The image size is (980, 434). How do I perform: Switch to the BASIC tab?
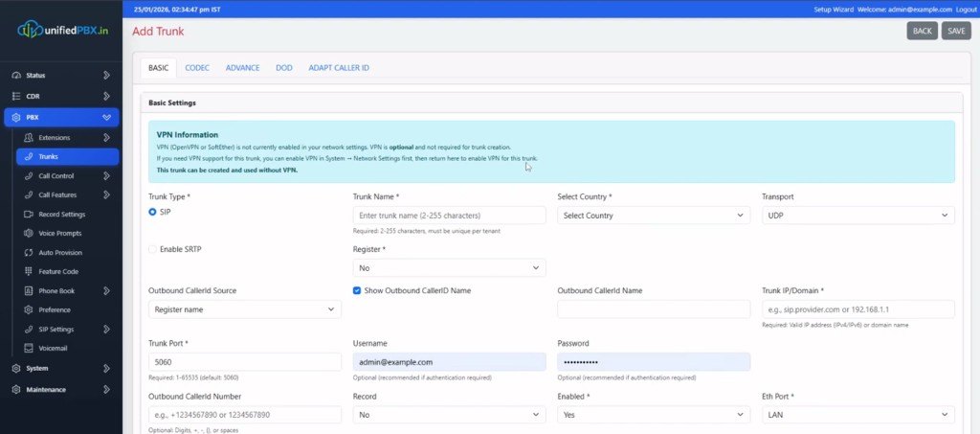tap(158, 67)
